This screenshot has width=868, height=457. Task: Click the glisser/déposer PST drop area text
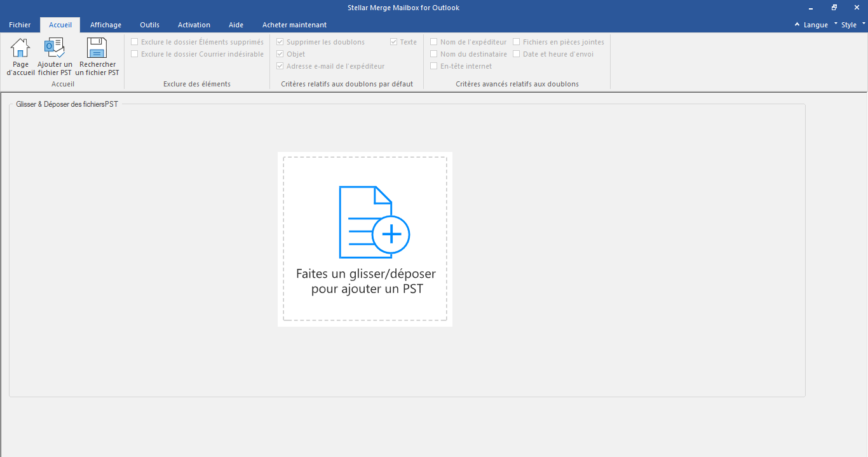pyautogui.click(x=366, y=282)
